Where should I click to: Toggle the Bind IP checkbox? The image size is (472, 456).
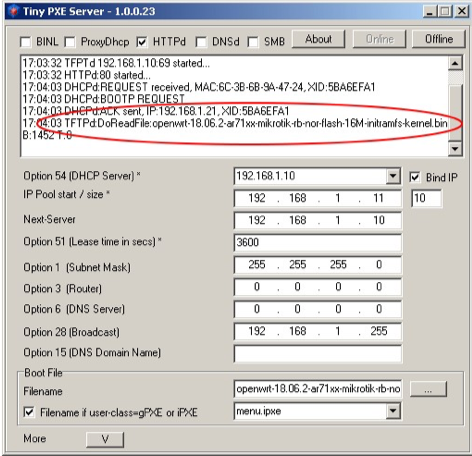tap(414, 177)
